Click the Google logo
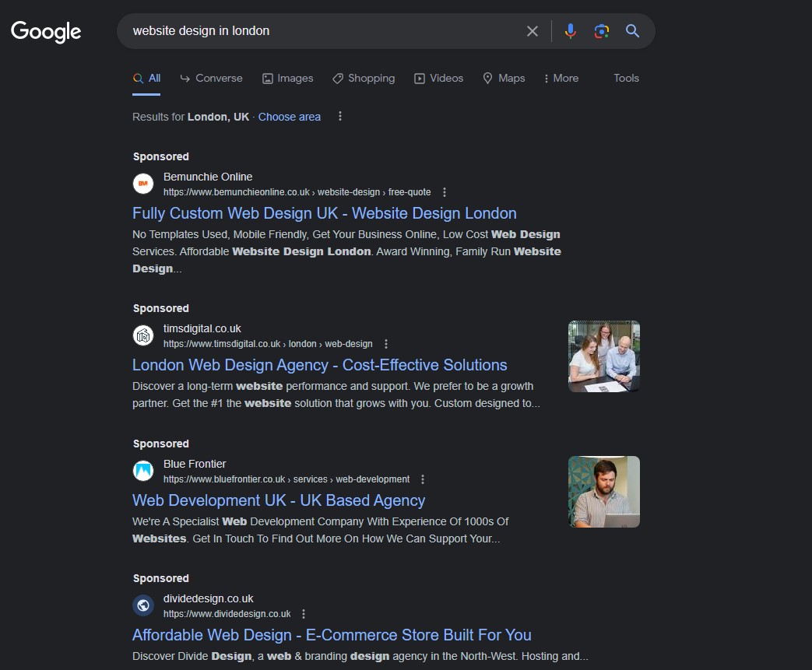This screenshot has height=670, width=812. pos(46,32)
